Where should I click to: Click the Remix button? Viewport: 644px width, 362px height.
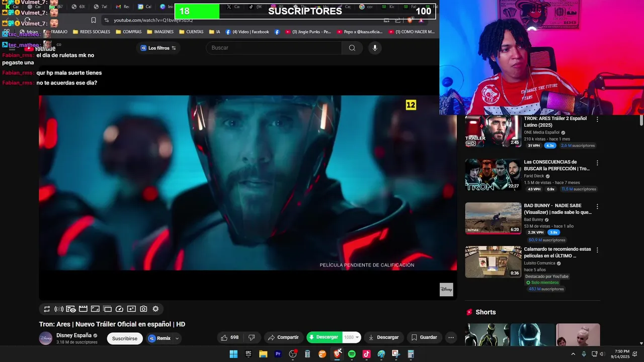tap(160, 338)
